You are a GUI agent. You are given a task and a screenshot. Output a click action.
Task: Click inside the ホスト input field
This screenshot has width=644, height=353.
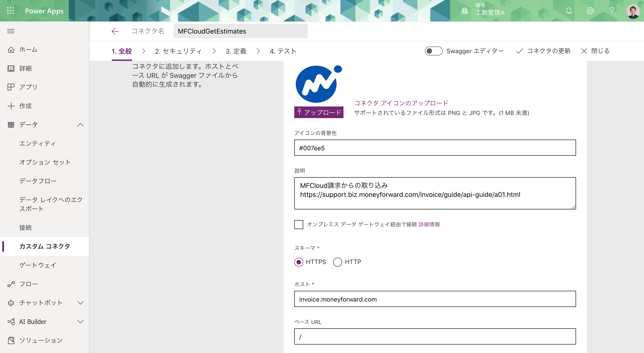(435, 299)
